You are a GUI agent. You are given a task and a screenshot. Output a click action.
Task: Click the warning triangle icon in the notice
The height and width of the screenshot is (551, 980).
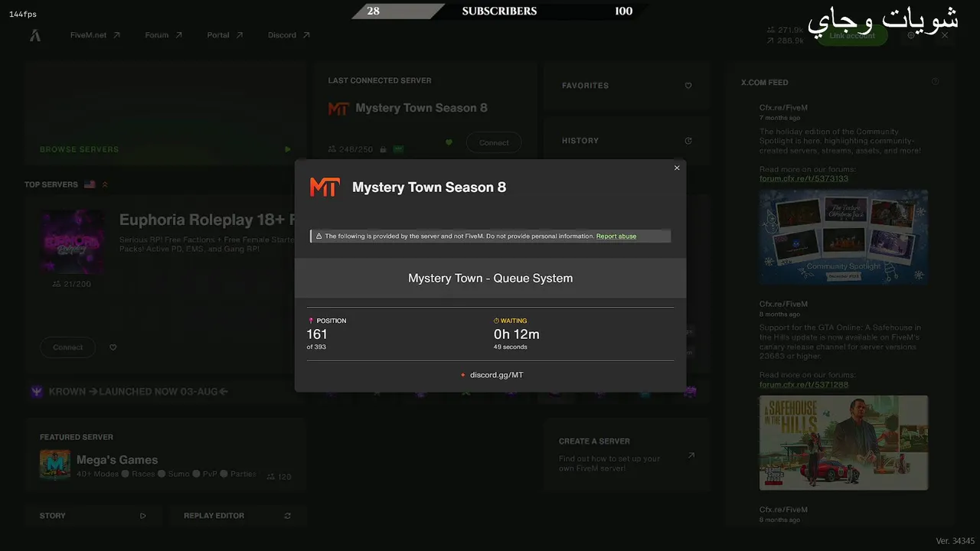[x=318, y=236]
